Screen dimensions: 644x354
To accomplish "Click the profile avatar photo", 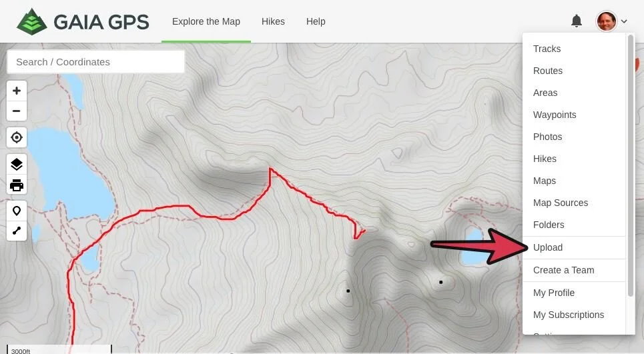I will pyautogui.click(x=606, y=21).
